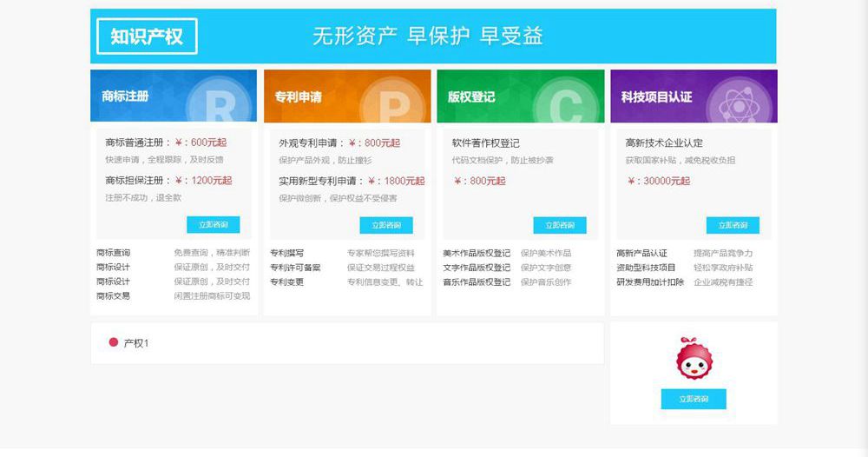Open the 高新产品认证 link

[x=641, y=253]
